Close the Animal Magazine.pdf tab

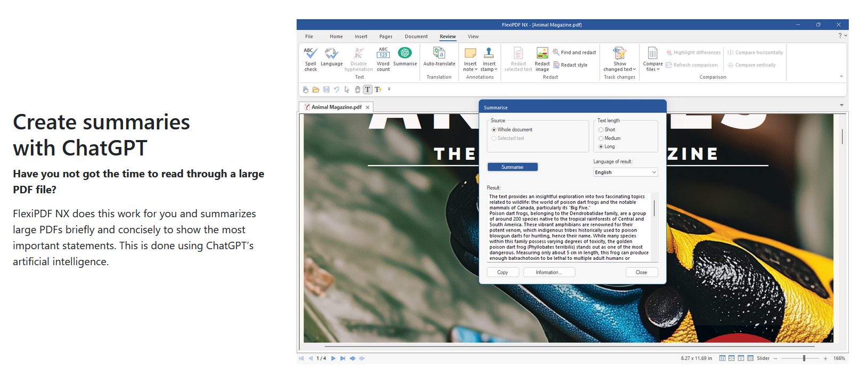pos(367,108)
